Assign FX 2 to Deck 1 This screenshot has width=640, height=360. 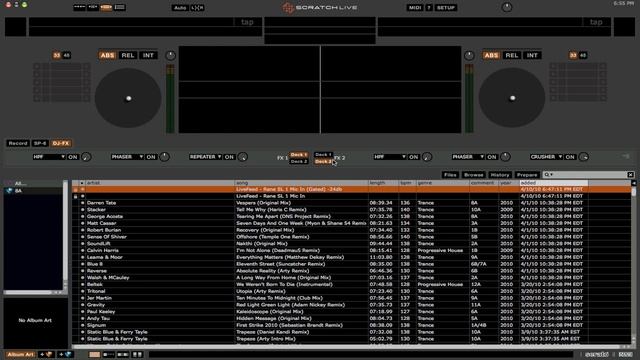[323, 155]
